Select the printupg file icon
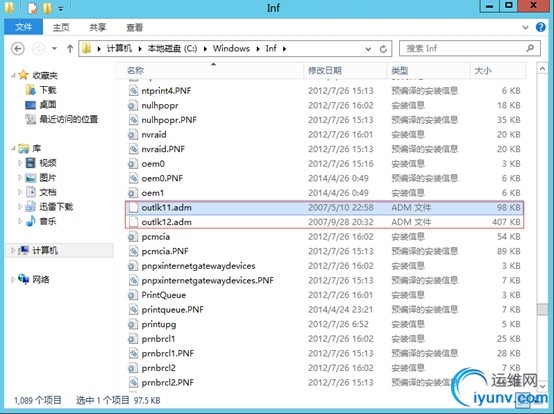This screenshot has width=554, height=414. [x=132, y=324]
